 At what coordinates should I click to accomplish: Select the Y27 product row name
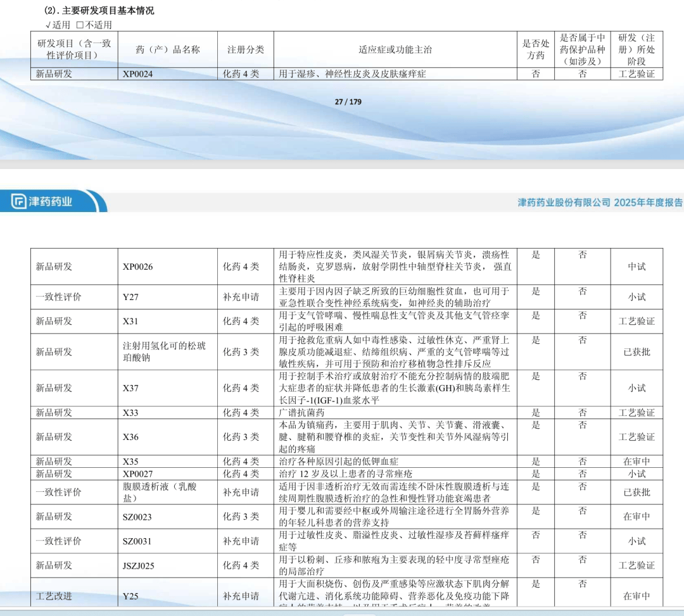(130, 297)
